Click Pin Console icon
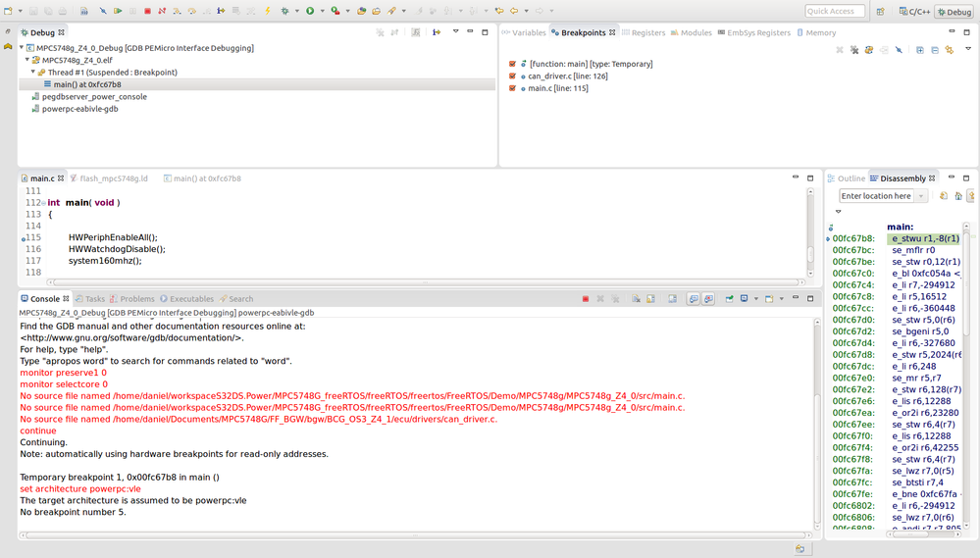This screenshot has width=980, height=558. point(730,299)
